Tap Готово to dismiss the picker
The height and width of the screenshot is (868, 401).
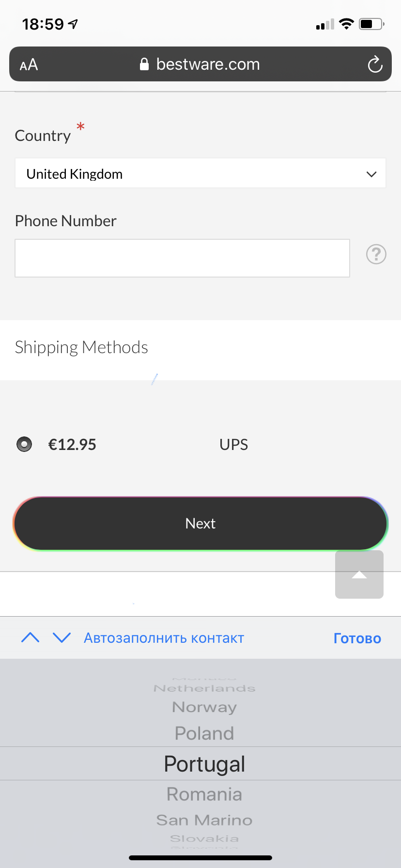tap(357, 638)
